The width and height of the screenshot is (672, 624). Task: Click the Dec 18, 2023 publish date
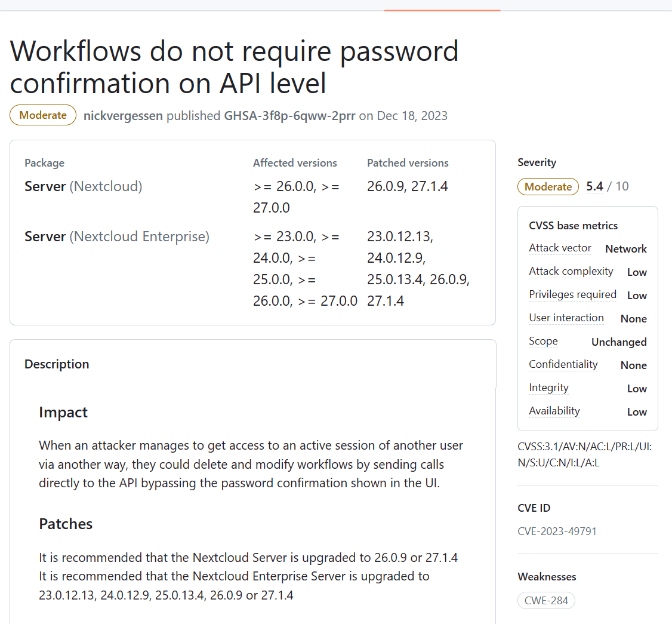click(412, 116)
